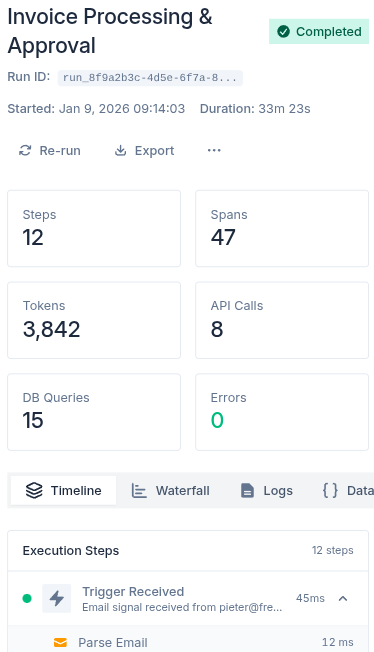Click the Export button label
This screenshot has width=374, height=652.
click(x=154, y=151)
